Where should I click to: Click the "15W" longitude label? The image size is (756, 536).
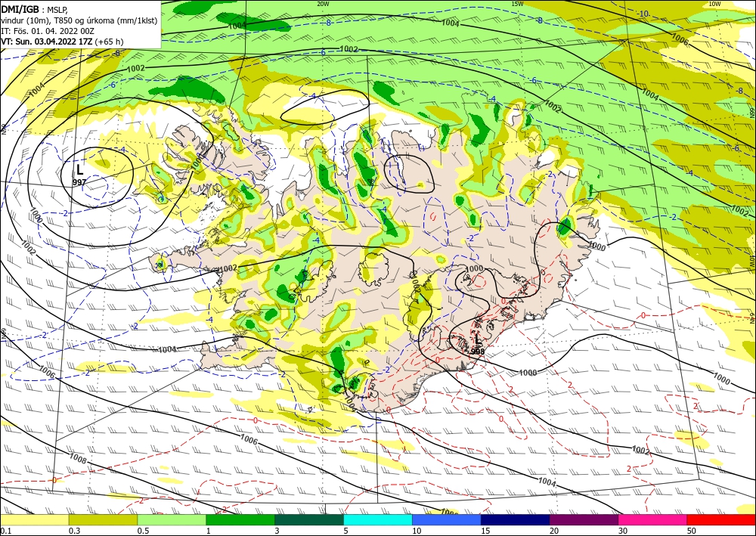(x=517, y=4)
